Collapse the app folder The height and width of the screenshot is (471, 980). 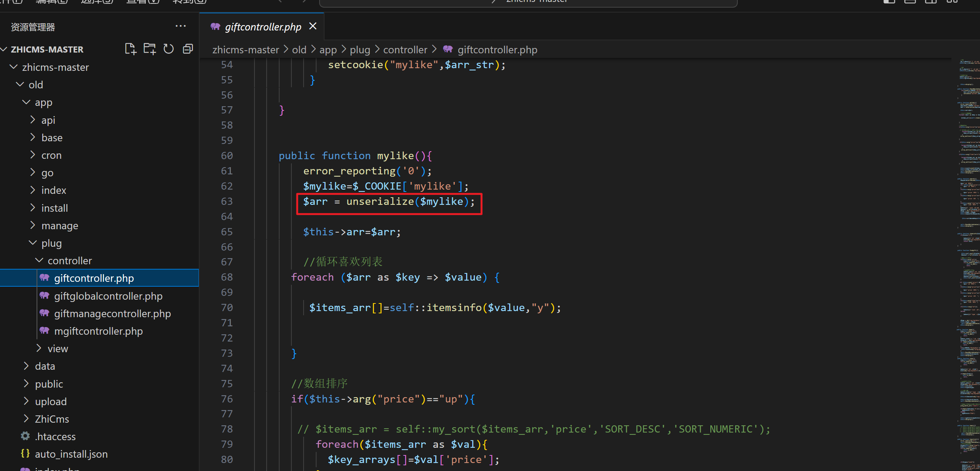(26, 102)
